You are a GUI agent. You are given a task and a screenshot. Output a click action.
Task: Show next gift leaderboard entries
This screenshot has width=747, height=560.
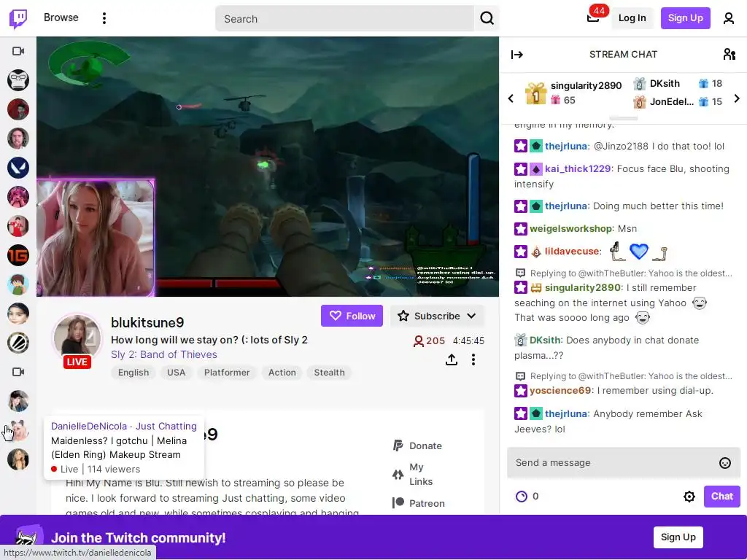737,98
